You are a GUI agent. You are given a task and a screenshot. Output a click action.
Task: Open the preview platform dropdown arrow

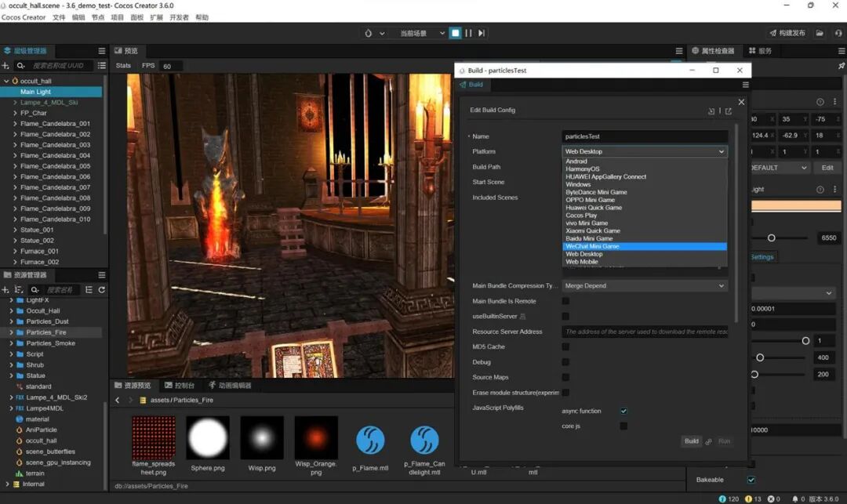tap(382, 34)
